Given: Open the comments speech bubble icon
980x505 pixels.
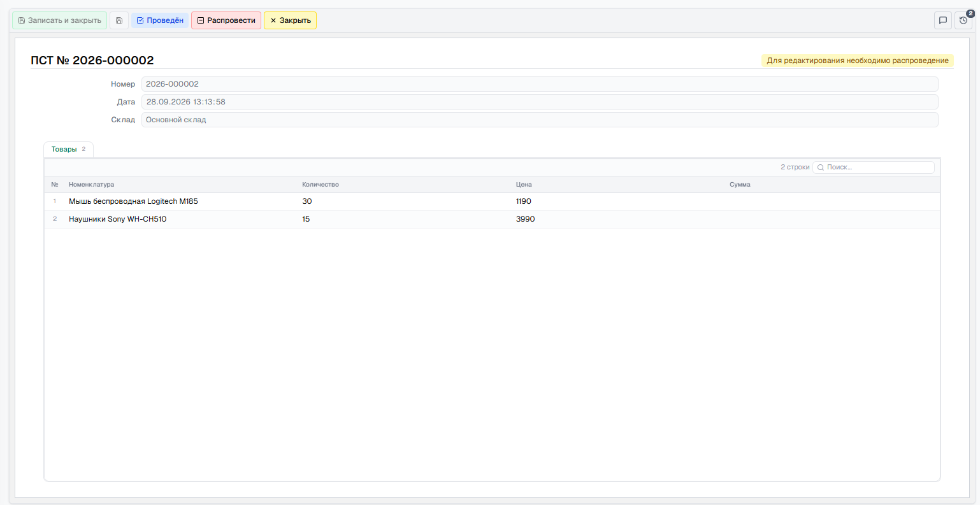Looking at the screenshot, I should (x=943, y=20).
